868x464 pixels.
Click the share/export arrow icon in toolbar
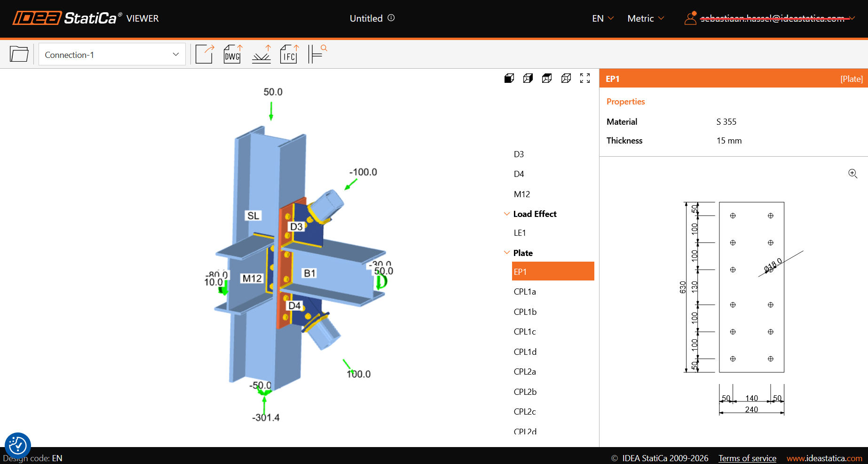click(205, 54)
